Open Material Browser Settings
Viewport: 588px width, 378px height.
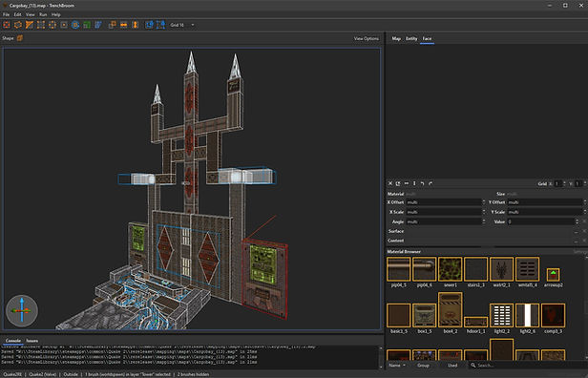pos(580,252)
